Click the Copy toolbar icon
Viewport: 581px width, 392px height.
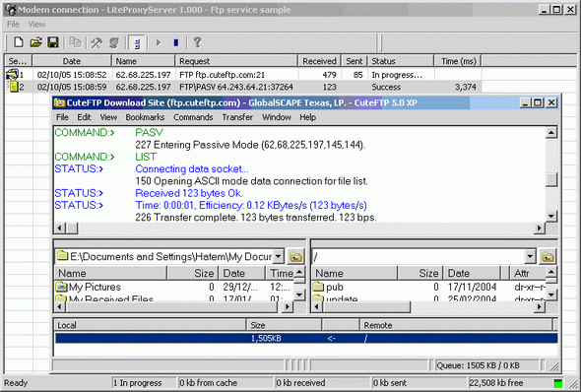(x=75, y=42)
